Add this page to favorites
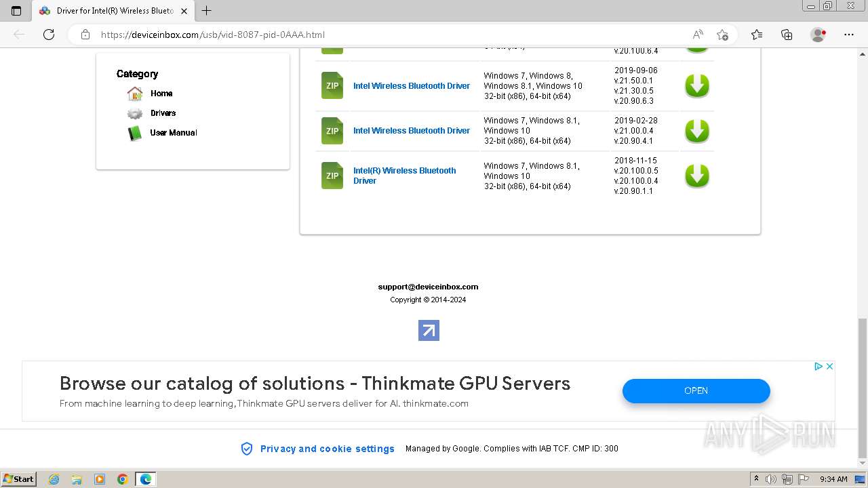 pyautogui.click(x=722, y=35)
